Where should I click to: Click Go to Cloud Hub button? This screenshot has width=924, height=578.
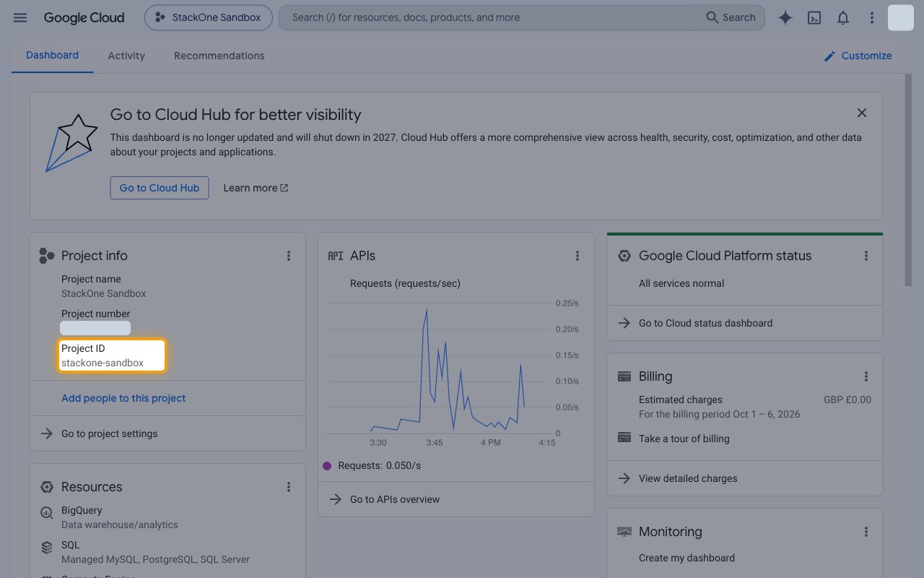point(160,188)
